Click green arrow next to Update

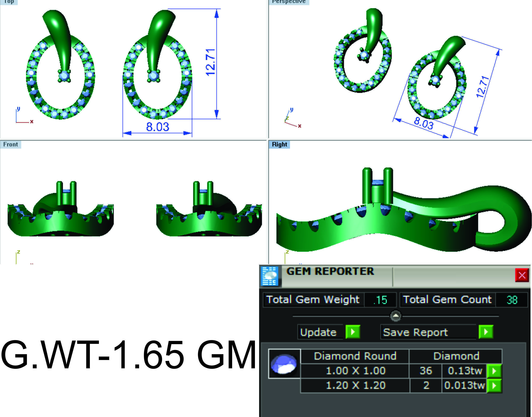[353, 332]
